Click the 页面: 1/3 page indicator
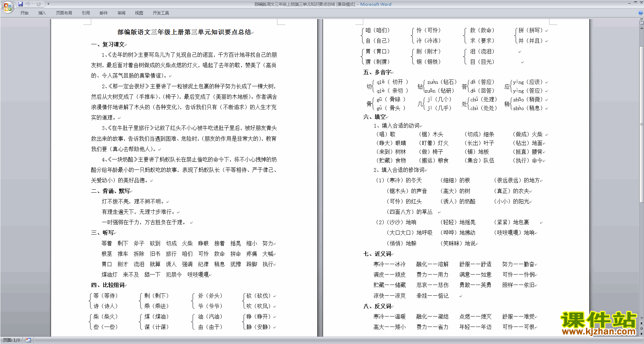The height and width of the screenshot is (344, 644). (x=11, y=340)
